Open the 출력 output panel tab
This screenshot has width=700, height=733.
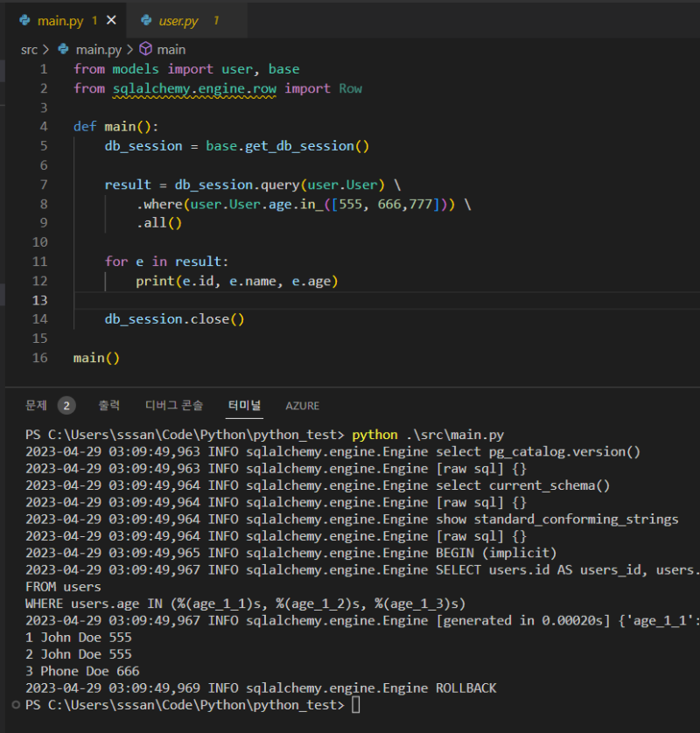[109, 405]
